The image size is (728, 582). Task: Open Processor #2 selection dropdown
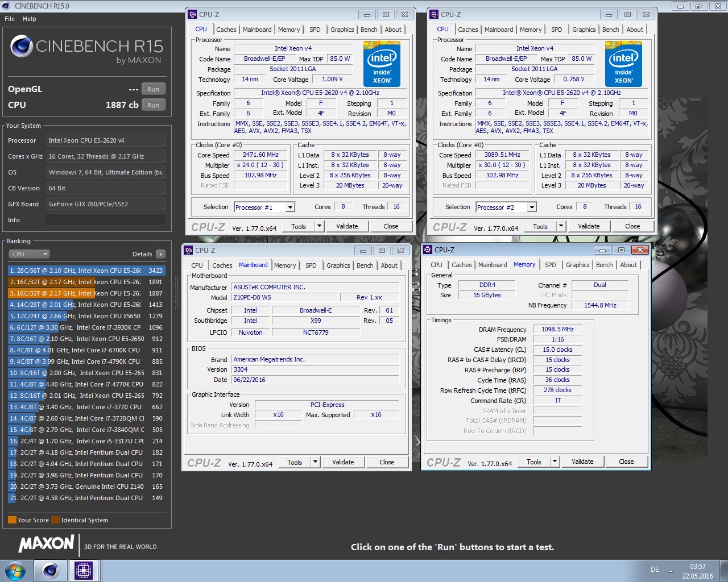coord(532,207)
